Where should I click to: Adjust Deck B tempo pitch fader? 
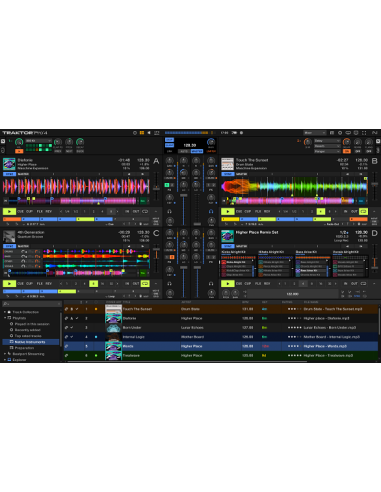[x=374, y=184]
